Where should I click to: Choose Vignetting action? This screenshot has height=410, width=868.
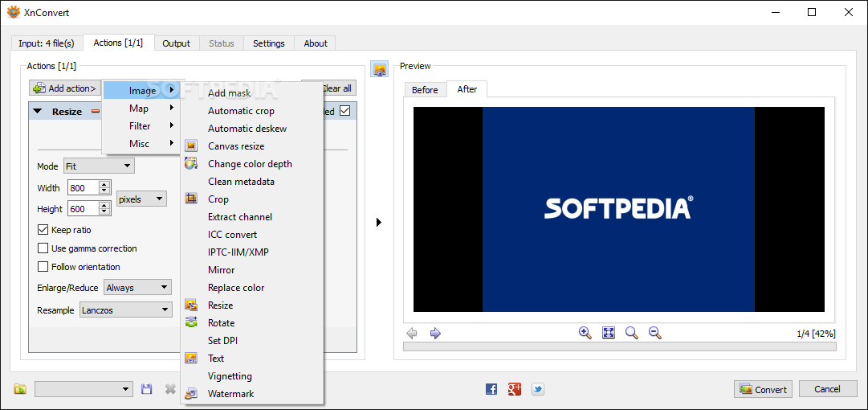tap(252, 376)
